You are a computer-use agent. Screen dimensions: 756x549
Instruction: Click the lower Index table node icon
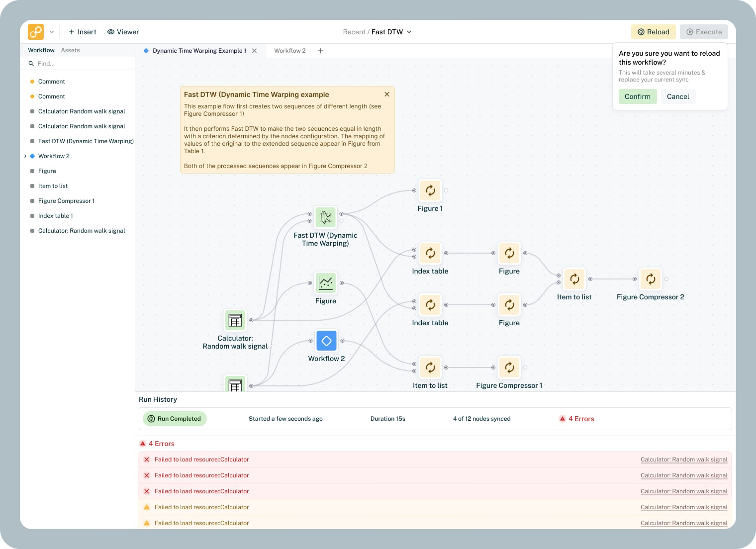click(x=430, y=305)
